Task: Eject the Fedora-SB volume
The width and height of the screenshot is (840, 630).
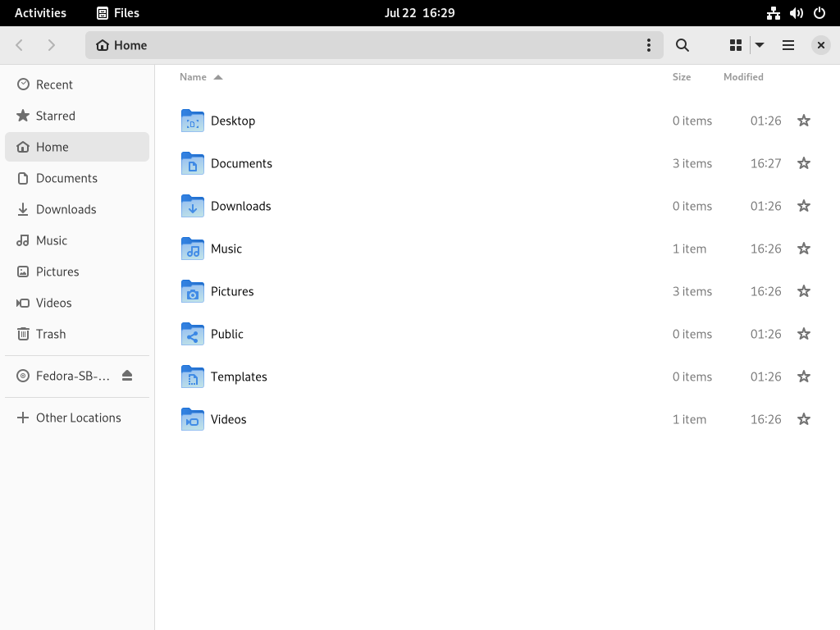Action: tap(127, 376)
